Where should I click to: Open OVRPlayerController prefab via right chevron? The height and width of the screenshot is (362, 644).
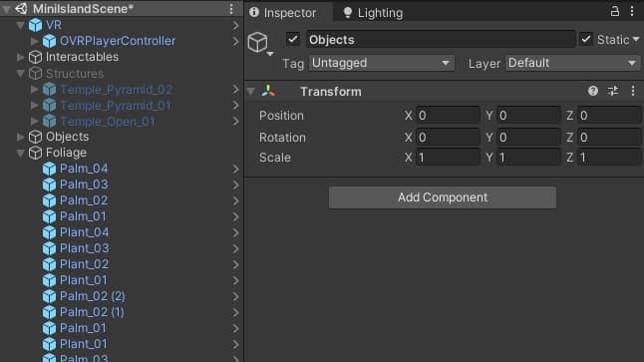coord(235,42)
